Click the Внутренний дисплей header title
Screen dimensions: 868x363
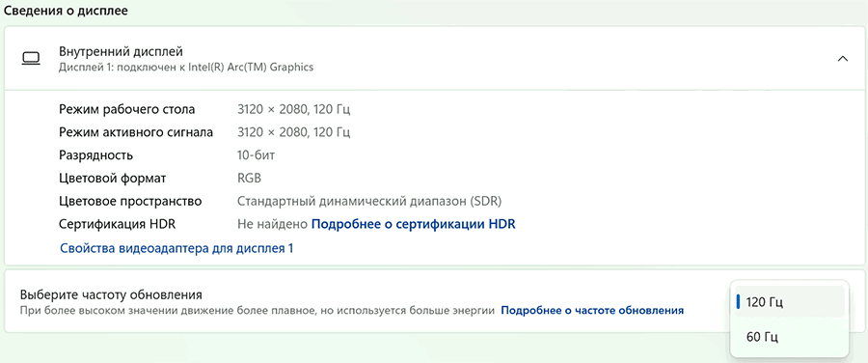point(121,51)
